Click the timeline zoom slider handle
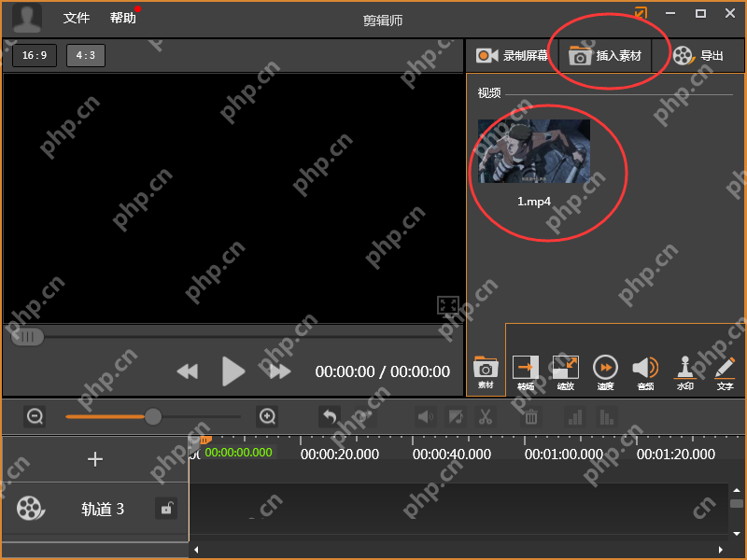The image size is (747, 560). [x=153, y=416]
